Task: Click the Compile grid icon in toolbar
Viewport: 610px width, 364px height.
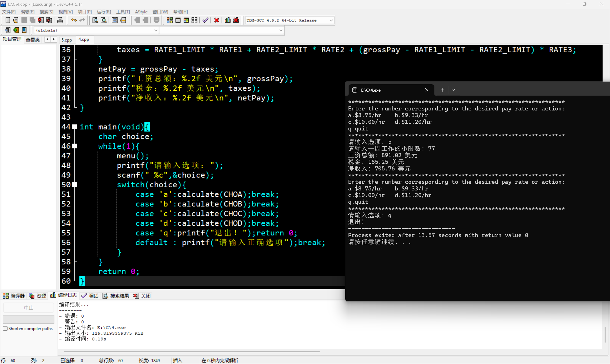Action: (x=170, y=20)
